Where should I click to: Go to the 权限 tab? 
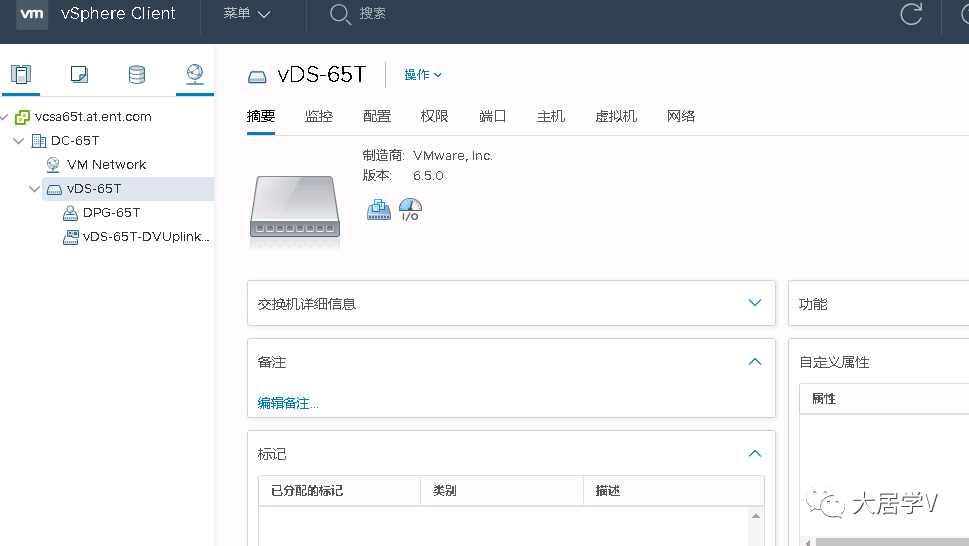tap(434, 116)
